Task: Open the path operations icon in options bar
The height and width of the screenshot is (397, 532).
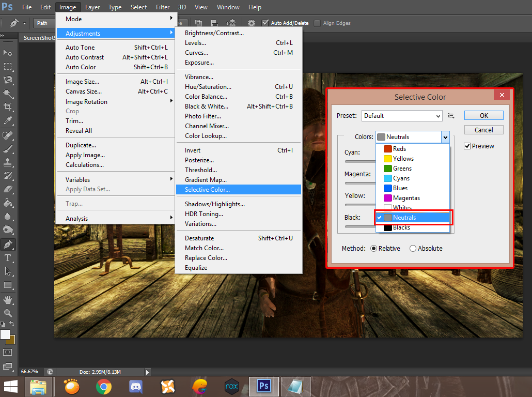Action: click(199, 23)
